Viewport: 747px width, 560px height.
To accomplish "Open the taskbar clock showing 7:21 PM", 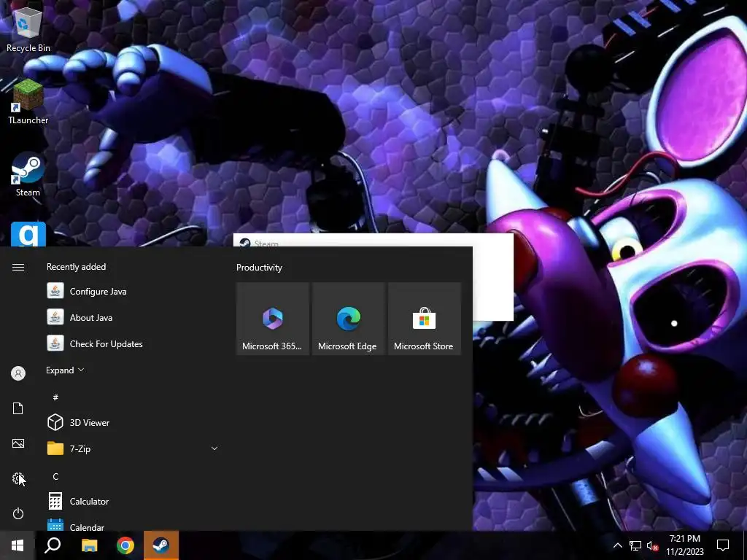I will coord(684,545).
